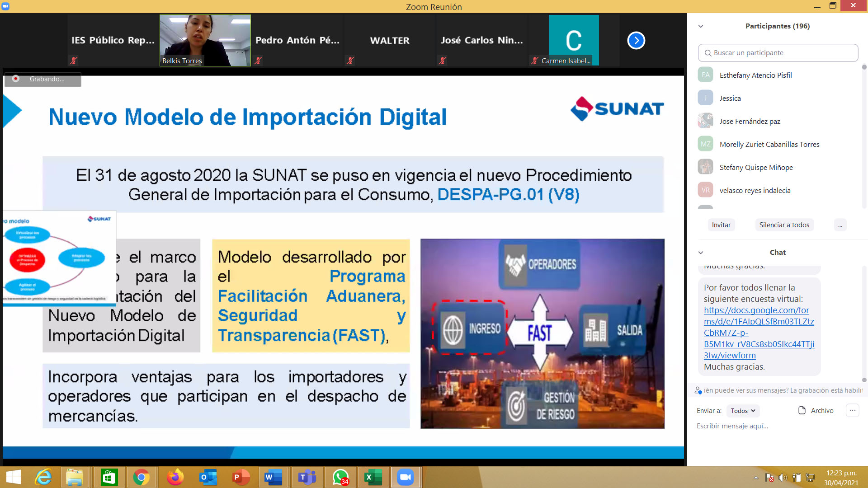Click the slide thumbnail overlay preview
868x488 pixels.
59,258
